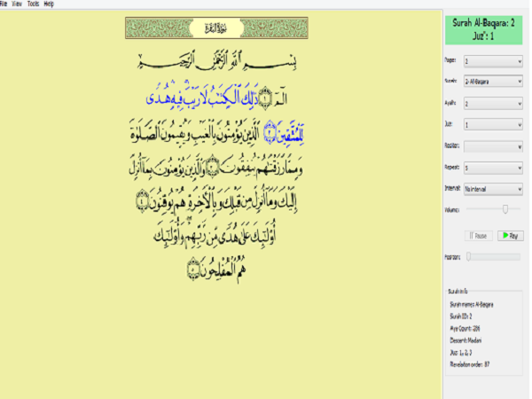Click the 'Aya Count: 286' info line
The width and height of the screenshot is (532, 399).
pos(465,328)
